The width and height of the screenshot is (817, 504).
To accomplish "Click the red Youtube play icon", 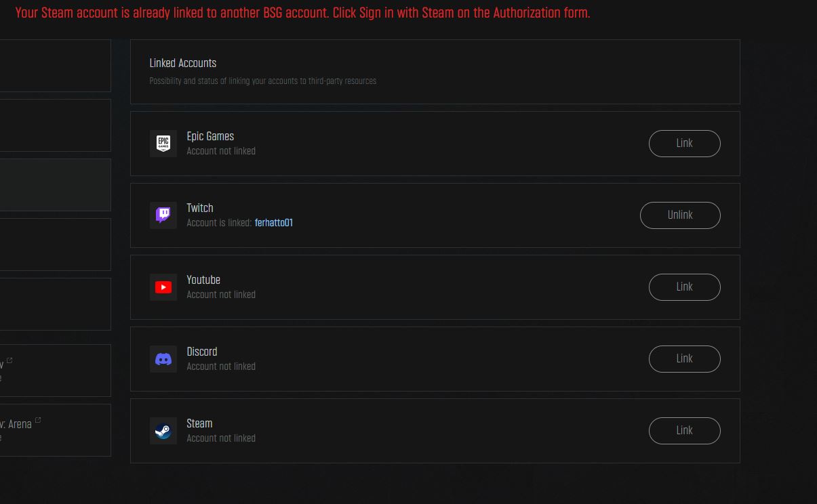I will (x=163, y=287).
